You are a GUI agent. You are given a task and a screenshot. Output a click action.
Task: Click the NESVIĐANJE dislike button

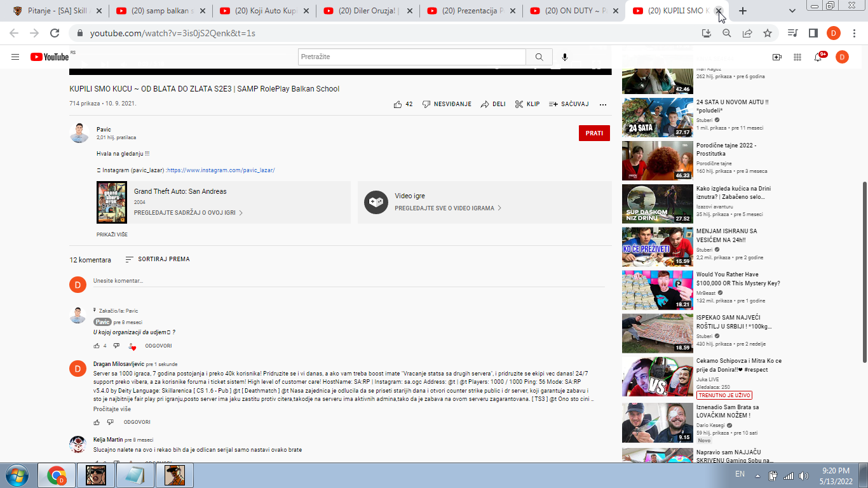447,104
